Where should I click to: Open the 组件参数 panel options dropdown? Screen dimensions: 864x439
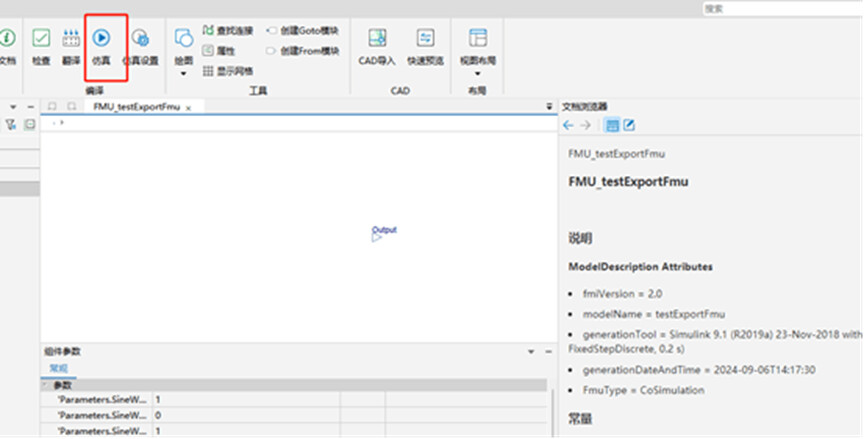click(531, 351)
